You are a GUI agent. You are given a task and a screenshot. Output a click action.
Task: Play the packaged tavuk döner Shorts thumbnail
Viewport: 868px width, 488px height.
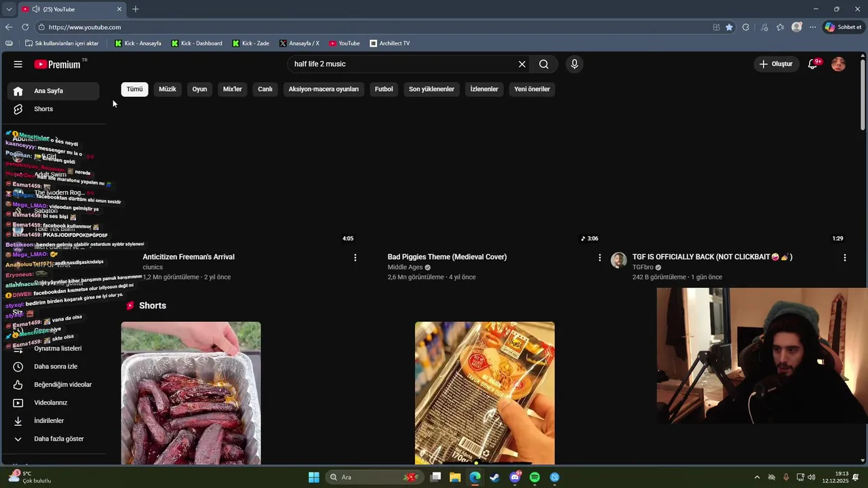[x=485, y=393]
